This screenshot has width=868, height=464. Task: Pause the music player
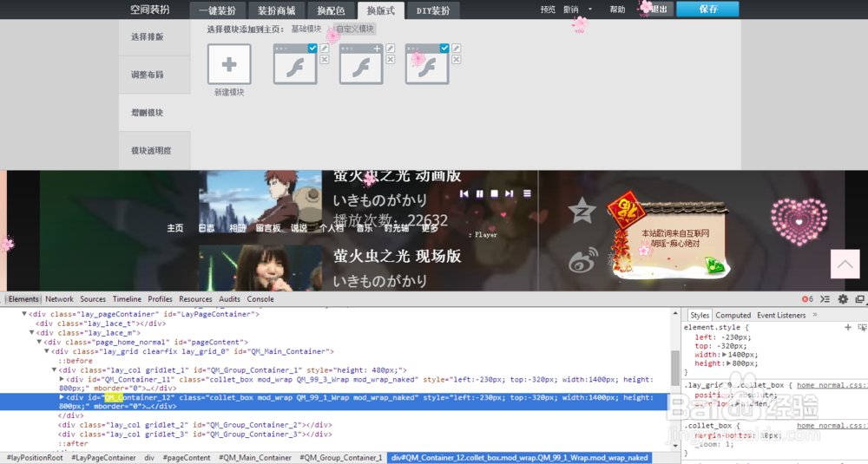(x=479, y=193)
